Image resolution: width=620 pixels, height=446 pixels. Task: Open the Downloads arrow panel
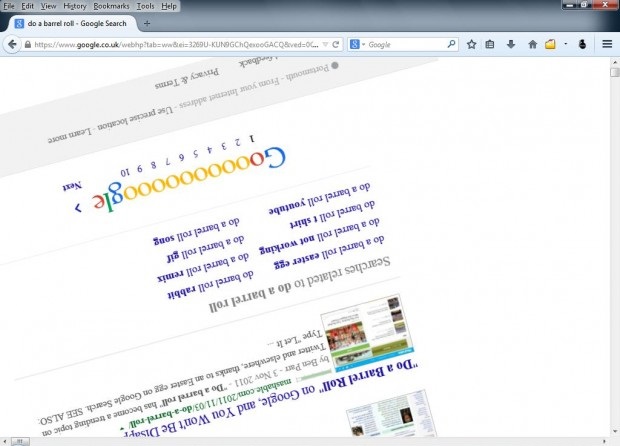pyautogui.click(x=511, y=44)
